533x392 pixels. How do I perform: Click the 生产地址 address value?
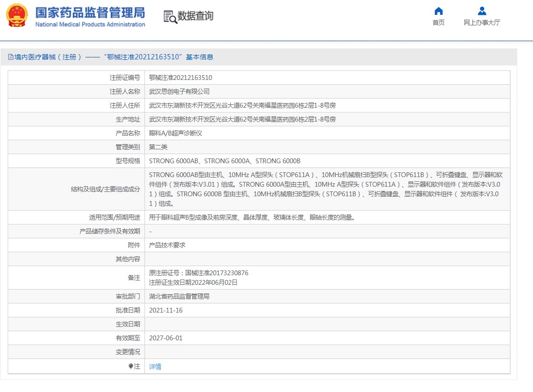tap(243, 119)
